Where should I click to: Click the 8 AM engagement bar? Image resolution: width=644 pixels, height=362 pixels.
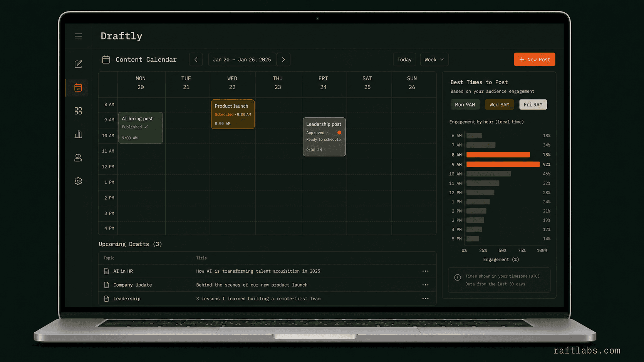click(498, 155)
